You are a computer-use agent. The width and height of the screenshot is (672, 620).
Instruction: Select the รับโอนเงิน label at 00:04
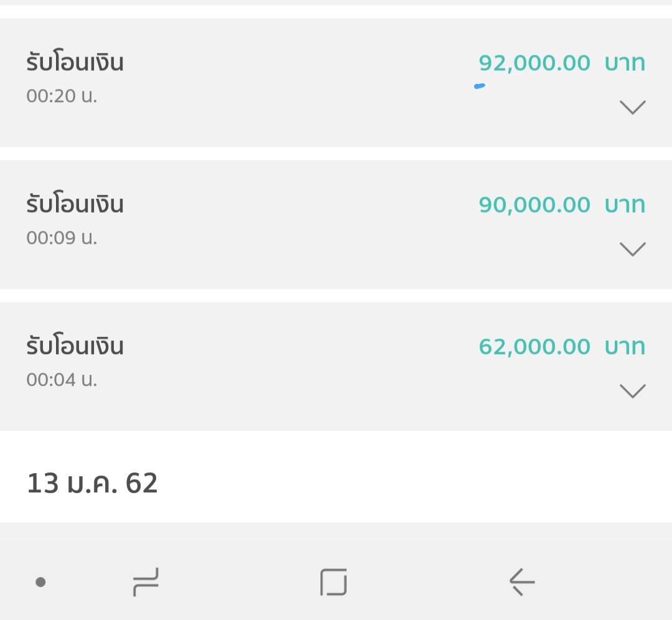[75, 347]
